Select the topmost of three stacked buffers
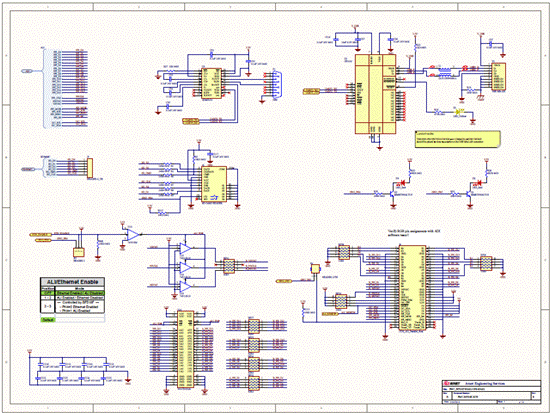Image resolution: width=553 pixels, height=418 pixels. click(185, 249)
